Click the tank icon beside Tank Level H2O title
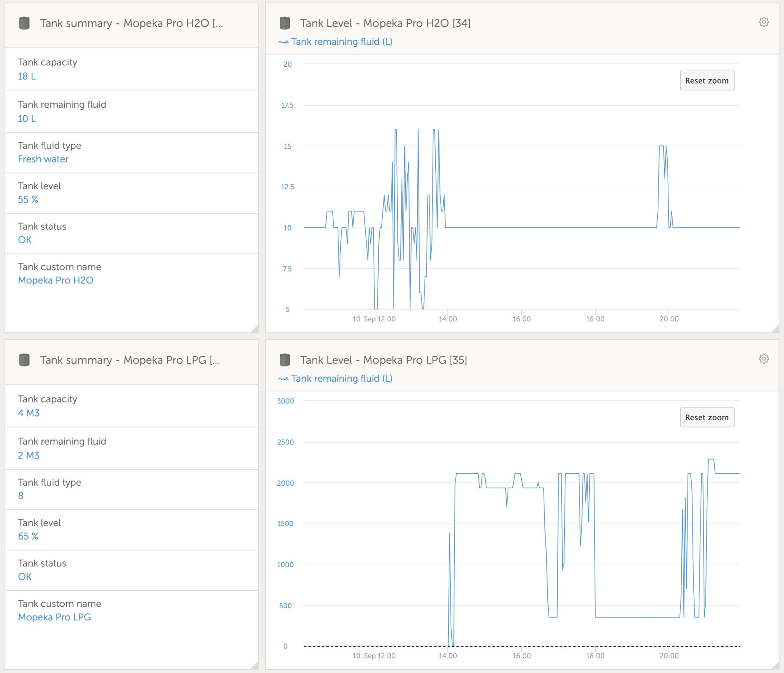Image resolution: width=784 pixels, height=673 pixels. pos(285,23)
